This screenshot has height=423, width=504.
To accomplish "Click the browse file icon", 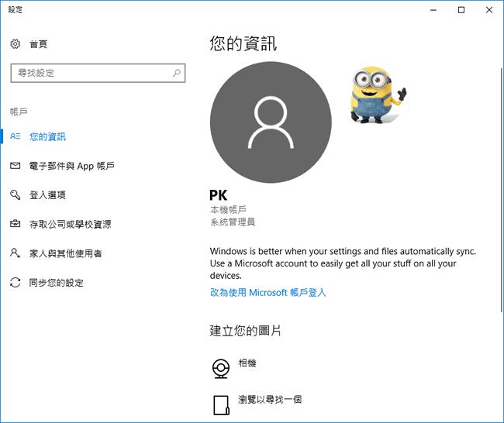I will click(221, 405).
